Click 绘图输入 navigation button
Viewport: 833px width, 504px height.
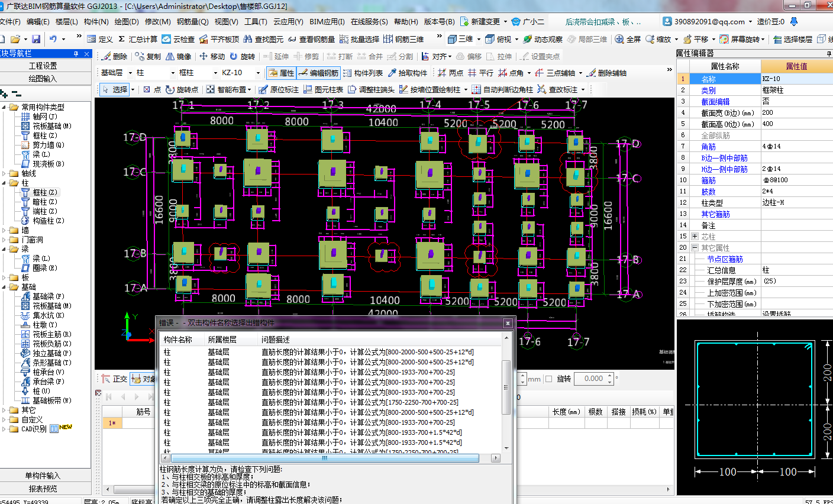coord(43,78)
